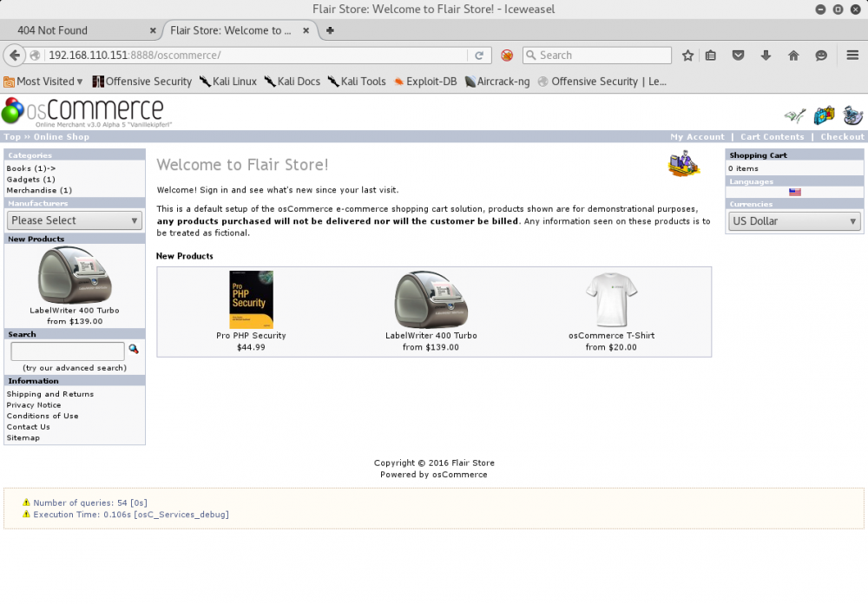Reload the page using the refresh icon
This screenshot has width=868, height=604.
tap(478, 56)
